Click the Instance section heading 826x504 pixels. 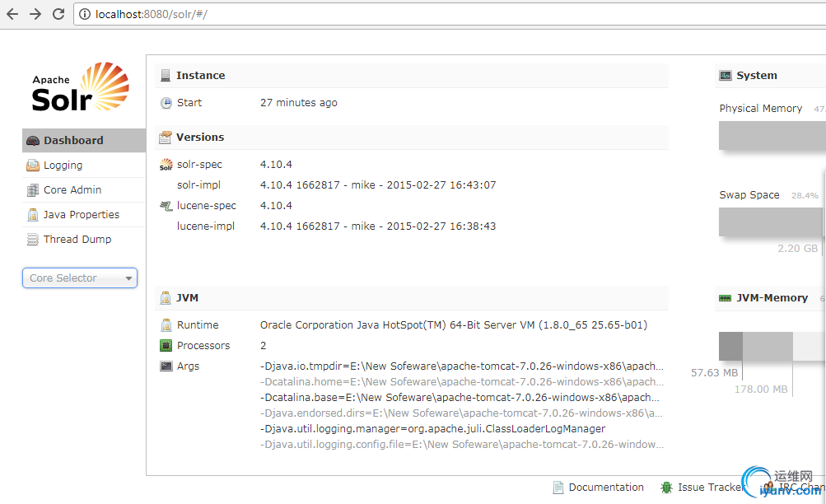tap(201, 75)
